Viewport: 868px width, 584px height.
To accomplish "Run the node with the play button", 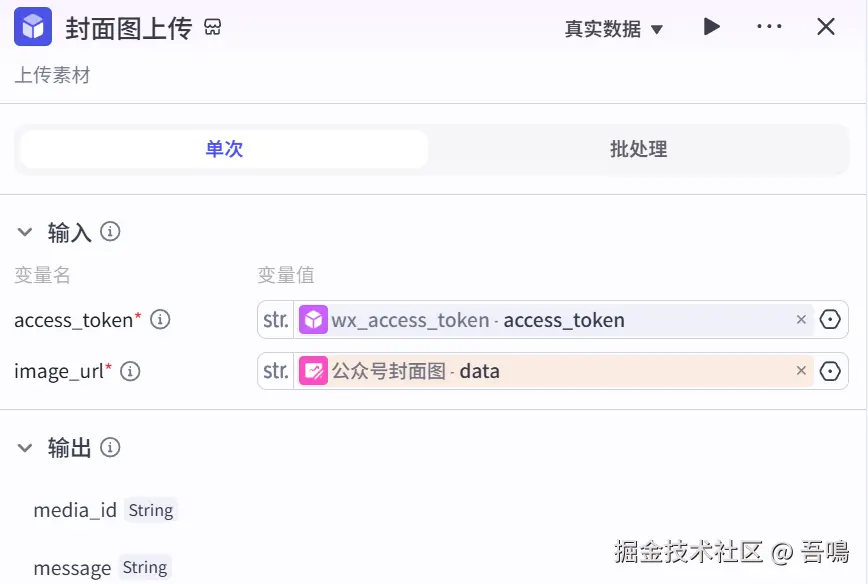I will point(711,27).
